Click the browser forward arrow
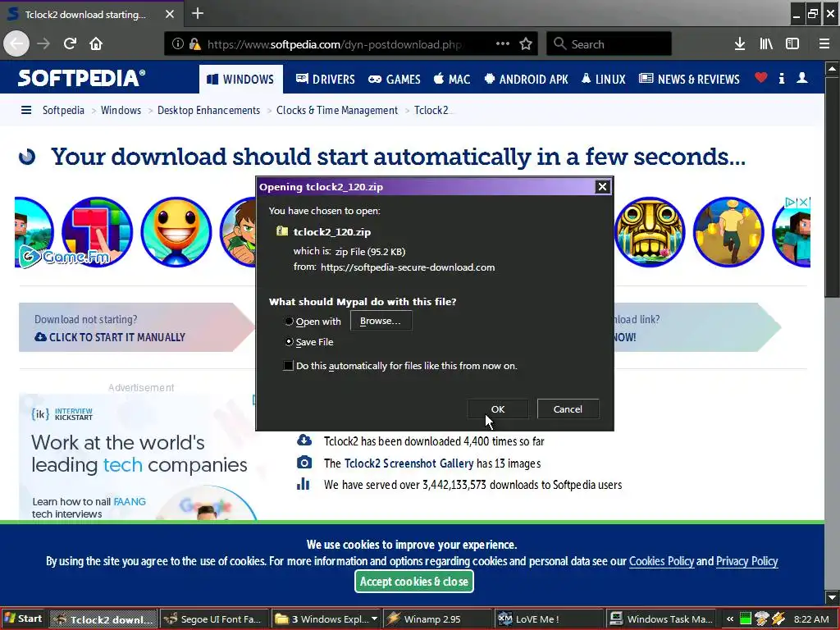 (x=43, y=44)
